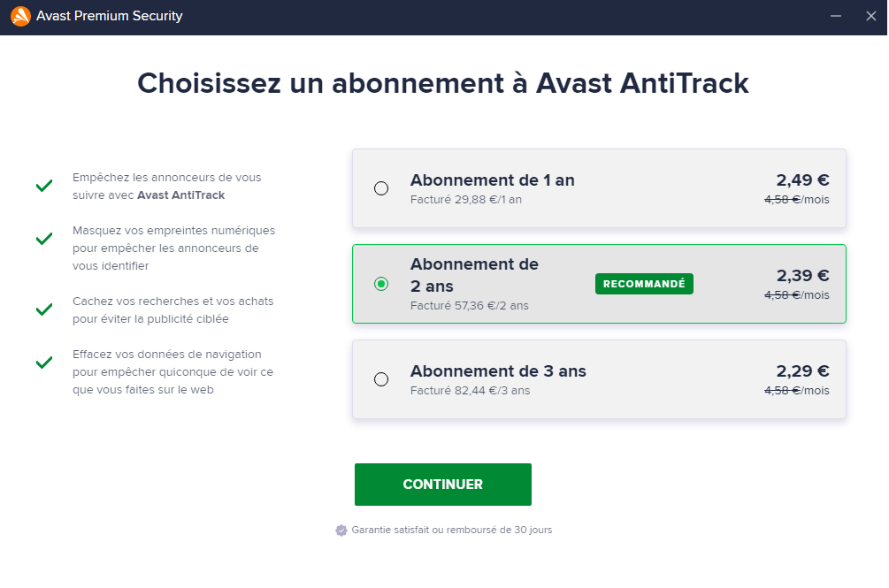This screenshot has width=889, height=588.
Task: Click the 30-day money-back guarantee text
Action: (451, 531)
